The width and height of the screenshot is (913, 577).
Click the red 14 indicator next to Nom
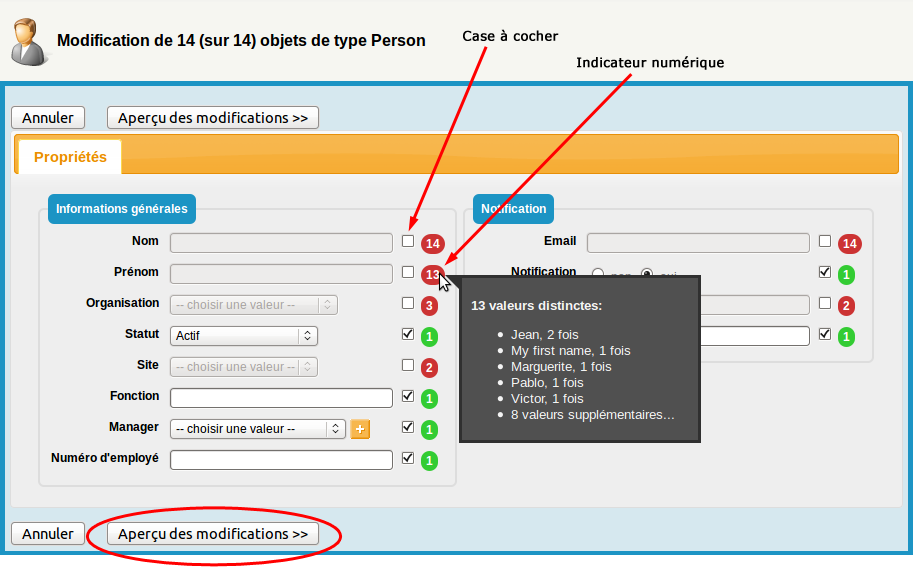[x=432, y=243]
